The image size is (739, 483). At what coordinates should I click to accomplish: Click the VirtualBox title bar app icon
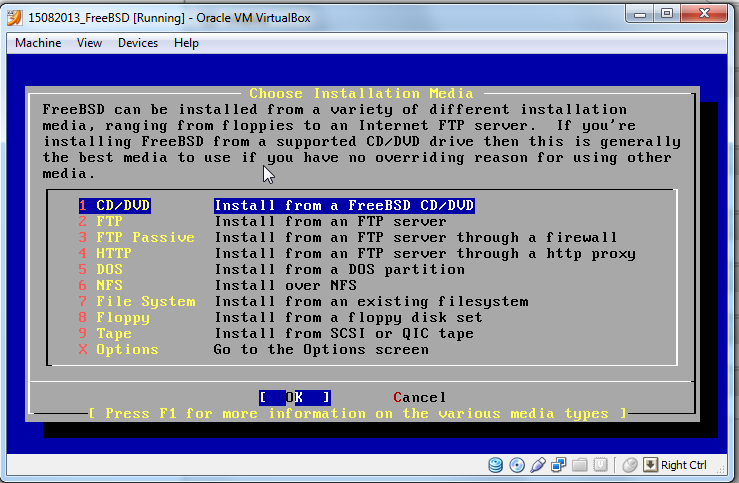click(x=15, y=16)
